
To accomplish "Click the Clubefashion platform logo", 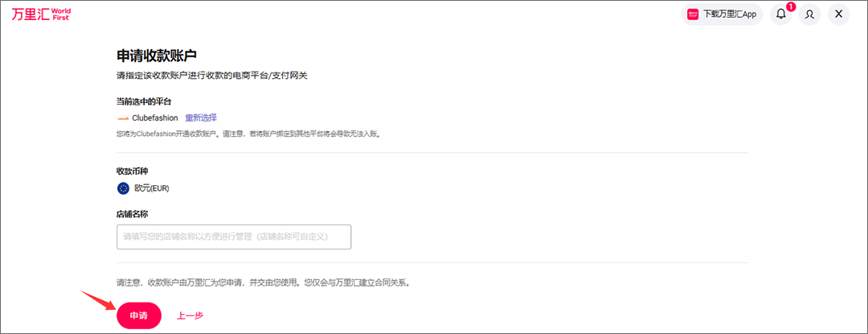I will coord(123,118).
